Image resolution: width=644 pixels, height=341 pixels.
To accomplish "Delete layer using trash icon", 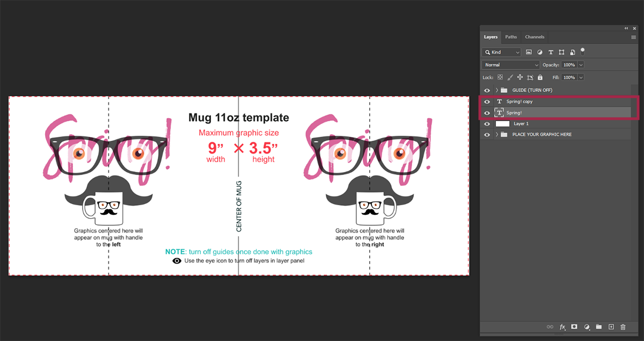I will tap(623, 327).
